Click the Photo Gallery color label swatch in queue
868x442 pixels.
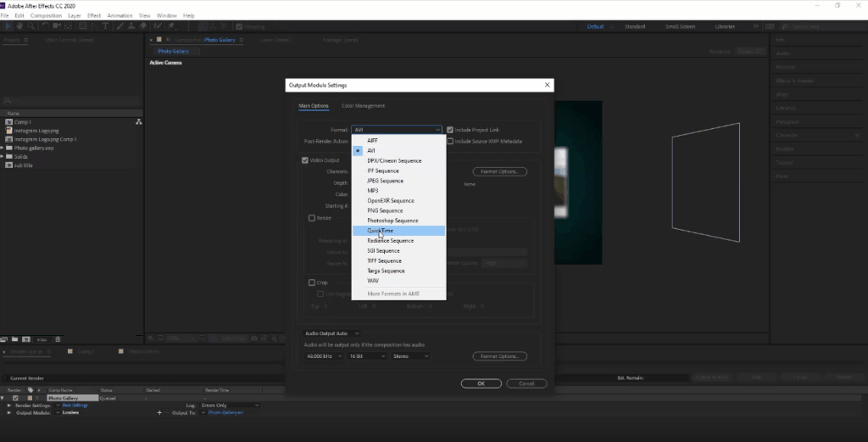[30, 398]
